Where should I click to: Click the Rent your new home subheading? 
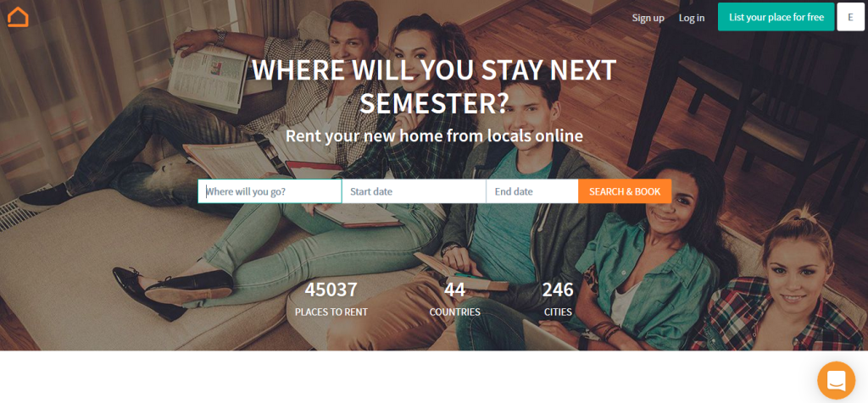[x=434, y=135]
